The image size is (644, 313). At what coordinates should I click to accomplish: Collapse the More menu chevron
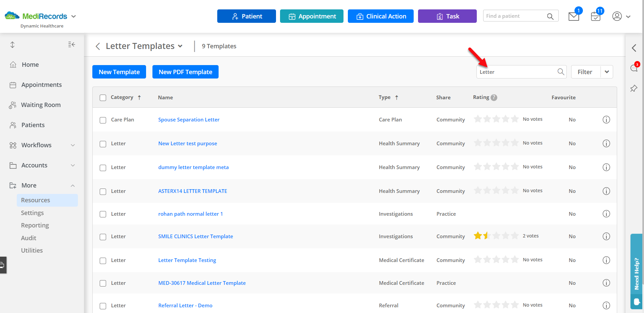pos(73,186)
